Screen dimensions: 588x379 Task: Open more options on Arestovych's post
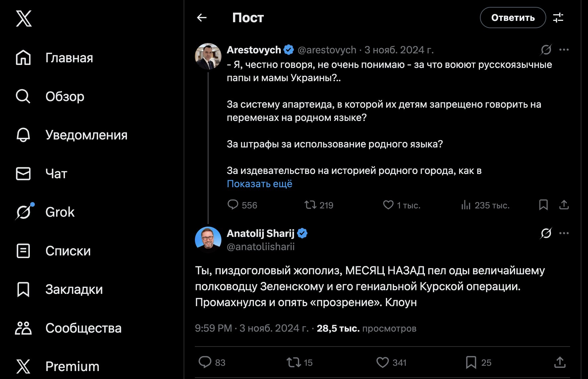click(564, 50)
